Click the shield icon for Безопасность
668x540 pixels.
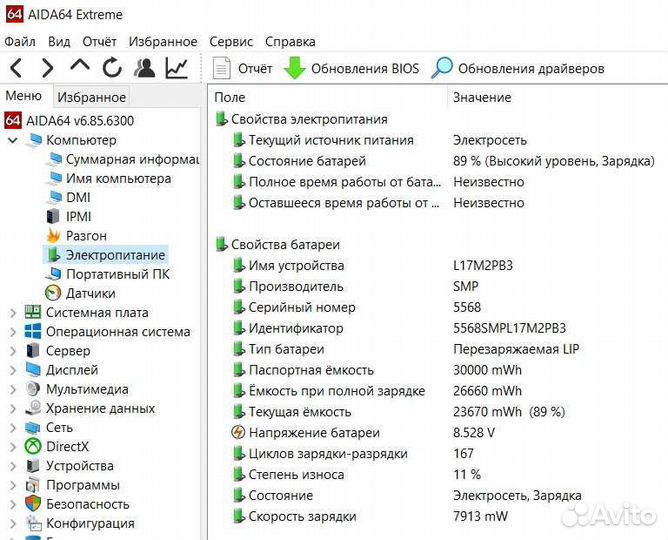(x=33, y=504)
